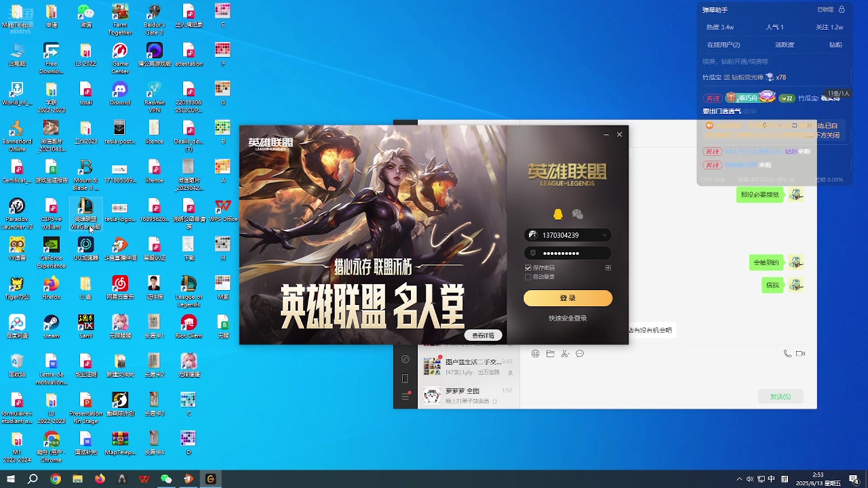Image resolution: width=868 pixels, height=488 pixels.
Task: Tick the save password checkbox
Action: coord(528,268)
